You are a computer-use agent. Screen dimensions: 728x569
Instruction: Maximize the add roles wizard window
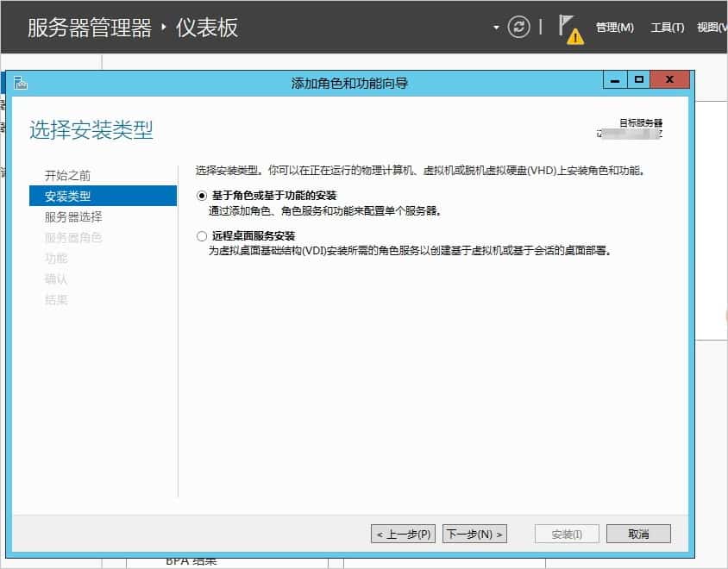pyautogui.click(x=638, y=80)
